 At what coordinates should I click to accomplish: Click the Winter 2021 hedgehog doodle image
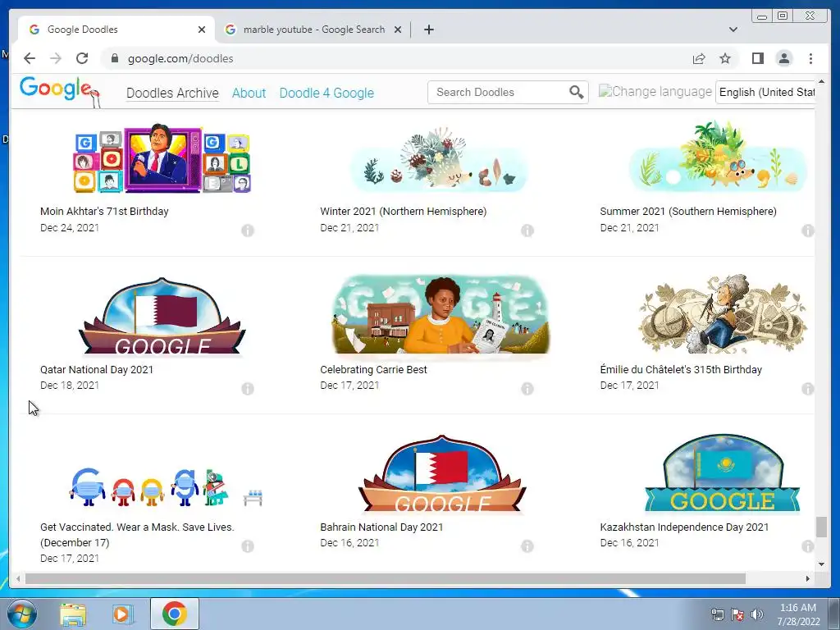tap(440, 160)
